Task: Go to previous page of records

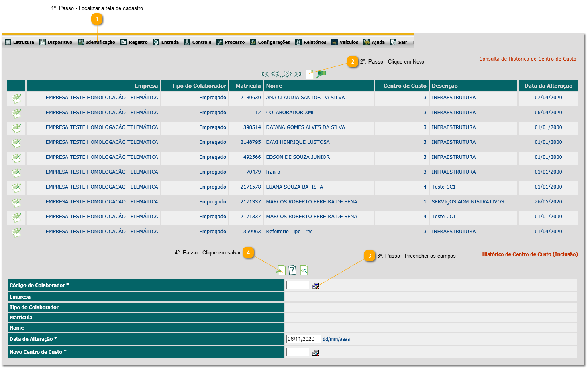Action: 276,74
